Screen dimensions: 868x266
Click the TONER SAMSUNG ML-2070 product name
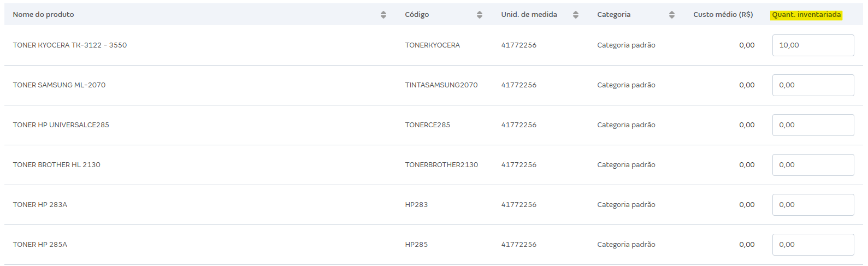click(x=59, y=85)
